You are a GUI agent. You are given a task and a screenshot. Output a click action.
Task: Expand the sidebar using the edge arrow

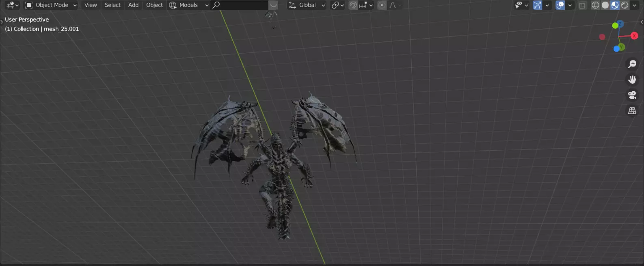[x=642, y=22]
